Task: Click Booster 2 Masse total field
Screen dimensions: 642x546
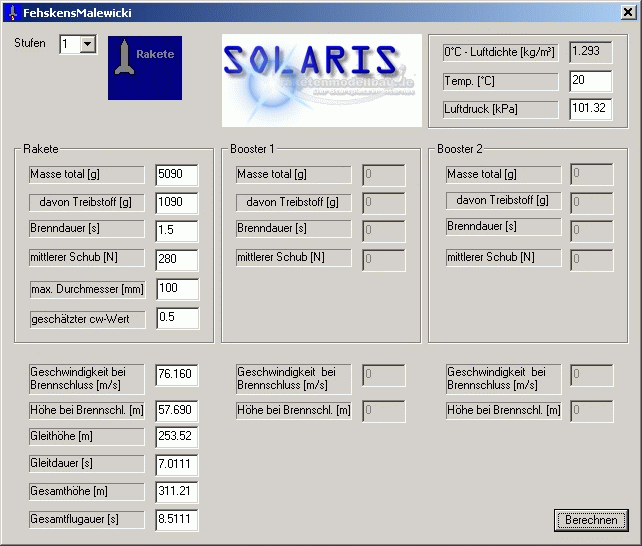Action: coord(592,174)
